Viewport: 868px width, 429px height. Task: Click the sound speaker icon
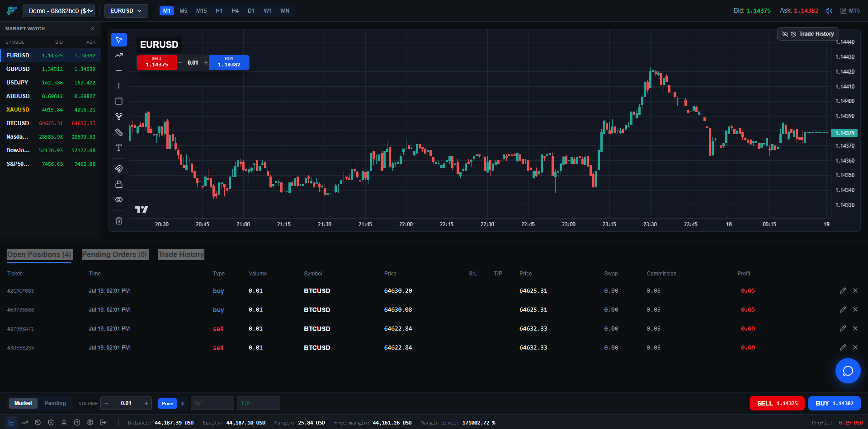pyautogui.click(x=829, y=11)
